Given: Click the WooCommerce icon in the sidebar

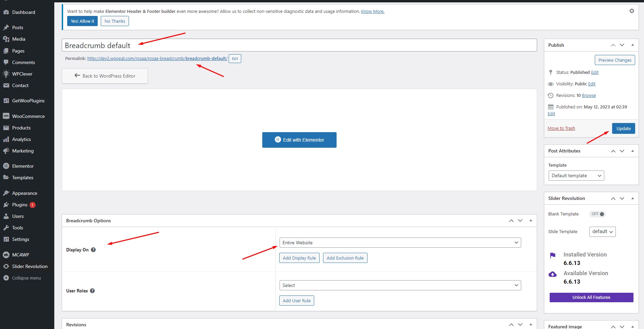Looking at the screenshot, I should pos(6,116).
